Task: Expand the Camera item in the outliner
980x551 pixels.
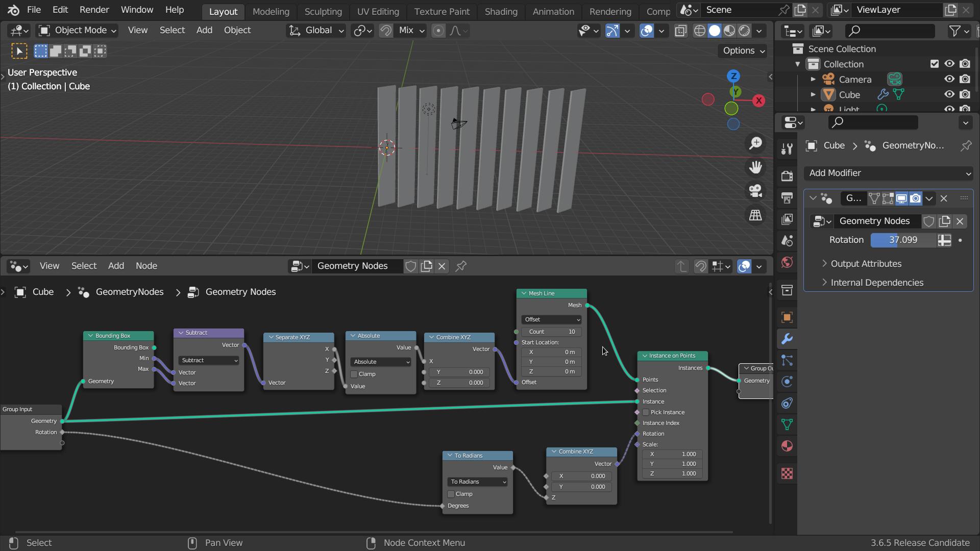Action: (813, 79)
